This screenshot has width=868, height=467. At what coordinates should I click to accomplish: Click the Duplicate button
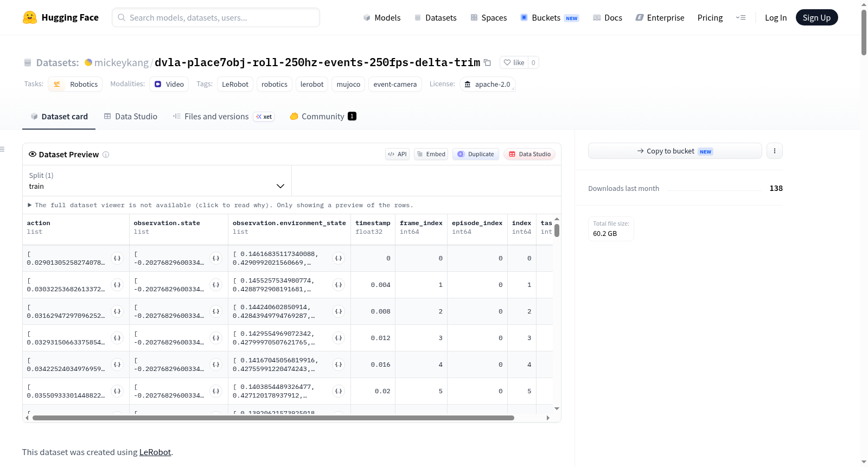[x=476, y=154]
